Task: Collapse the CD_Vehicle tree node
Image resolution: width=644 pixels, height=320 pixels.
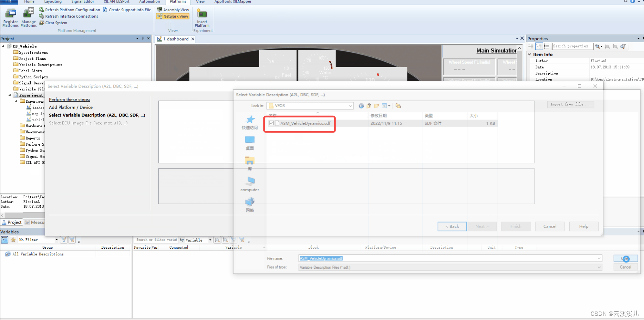Action: (4, 46)
